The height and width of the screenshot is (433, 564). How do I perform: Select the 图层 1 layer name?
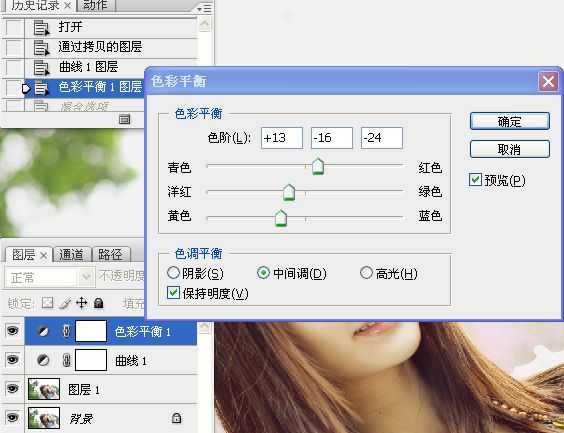pyautogui.click(x=84, y=389)
